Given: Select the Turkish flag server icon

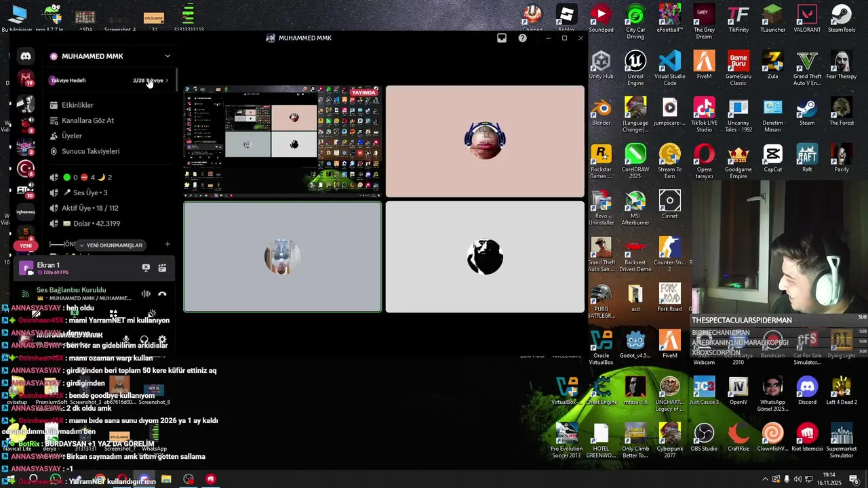Looking at the screenshot, I should 26,169.
